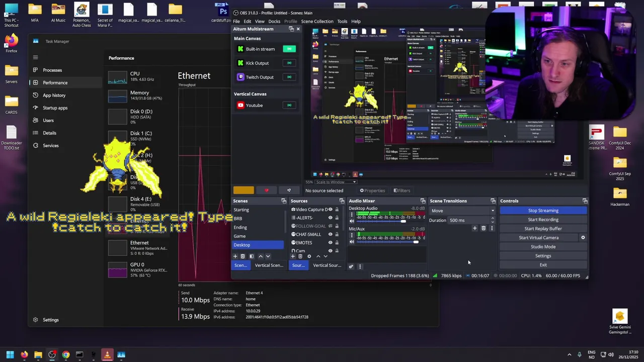Hide the -ALERTS- source via eye icon
This screenshot has width=644, height=362.
[331, 218]
